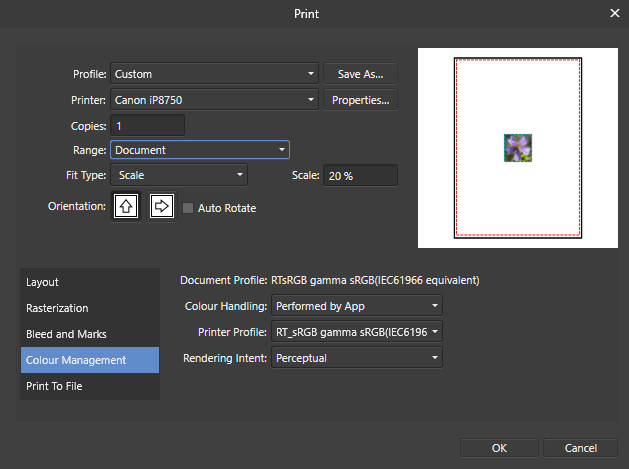
Task: Open the Profile dropdown set to Custom
Action: coord(214,74)
